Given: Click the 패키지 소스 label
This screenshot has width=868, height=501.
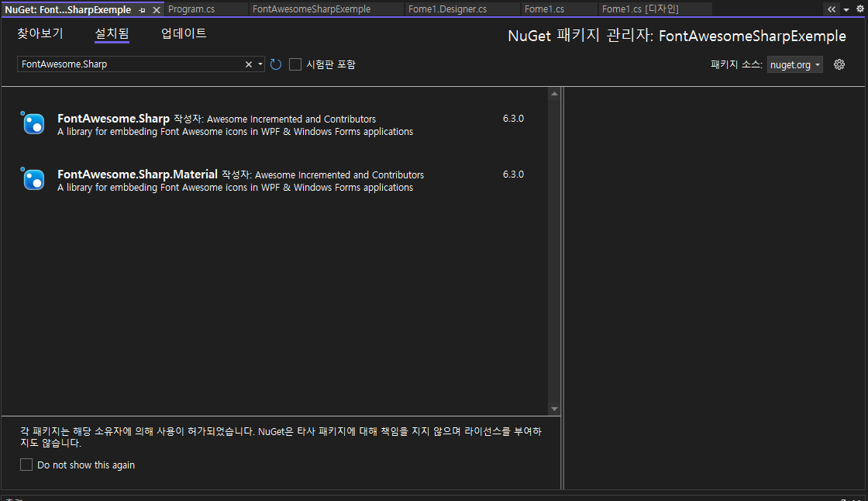Looking at the screenshot, I should pyautogui.click(x=736, y=65).
